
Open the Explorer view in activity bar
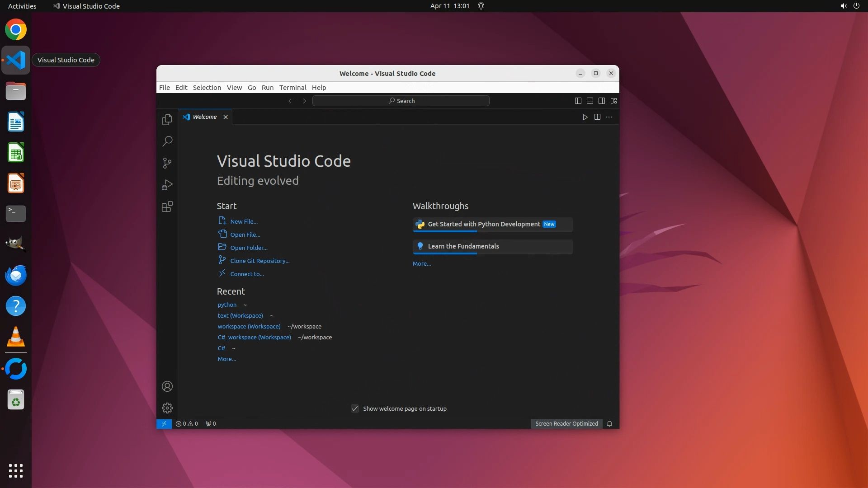tap(167, 120)
